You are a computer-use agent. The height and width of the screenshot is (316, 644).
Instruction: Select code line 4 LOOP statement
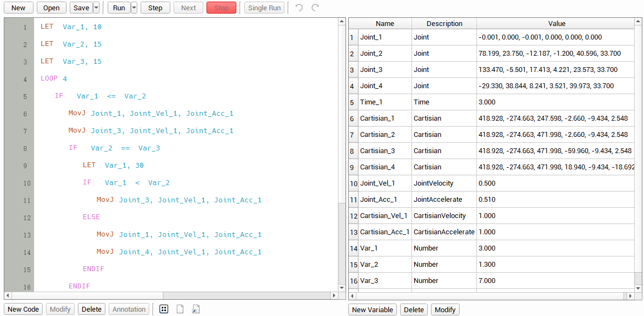54,79
